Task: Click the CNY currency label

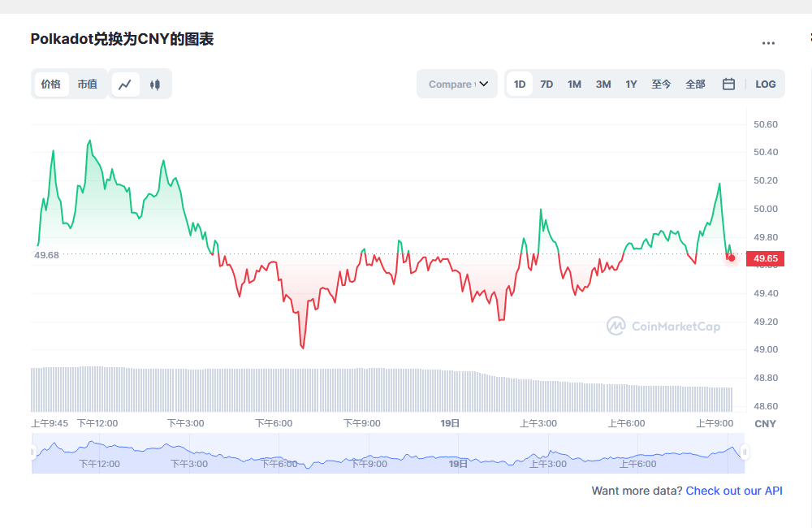Action: 766,424
